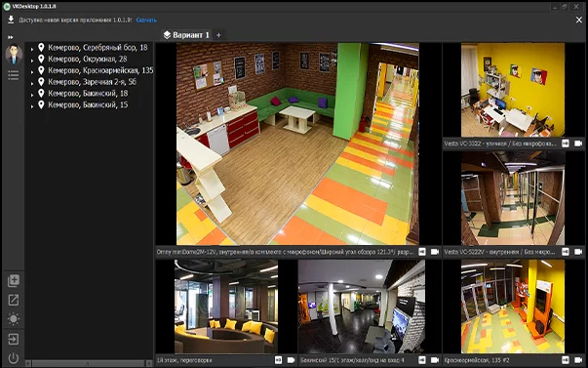
Task: Click the camera icon on the Orway miniDome tile
Action: tap(435, 252)
